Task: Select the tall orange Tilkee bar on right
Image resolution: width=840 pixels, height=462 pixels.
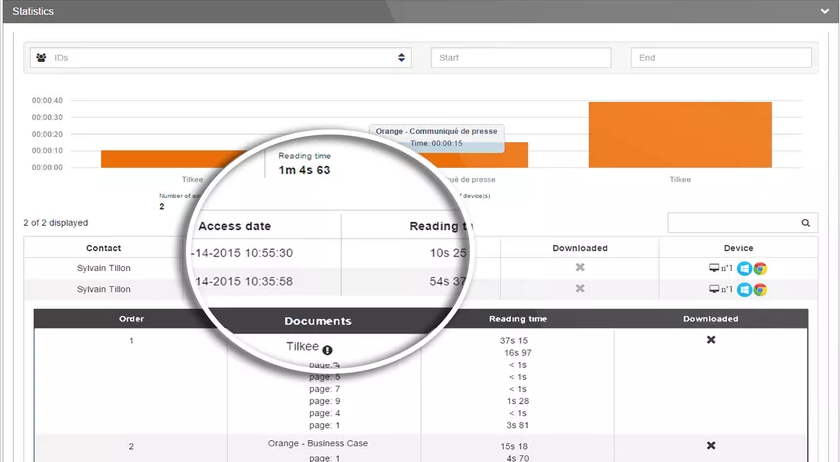Action: [680, 135]
